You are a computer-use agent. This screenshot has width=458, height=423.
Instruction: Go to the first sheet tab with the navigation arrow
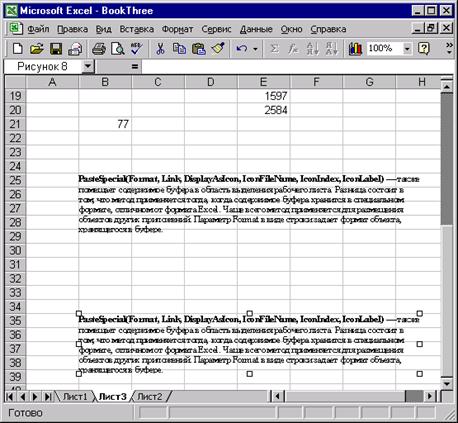click(10, 397)
